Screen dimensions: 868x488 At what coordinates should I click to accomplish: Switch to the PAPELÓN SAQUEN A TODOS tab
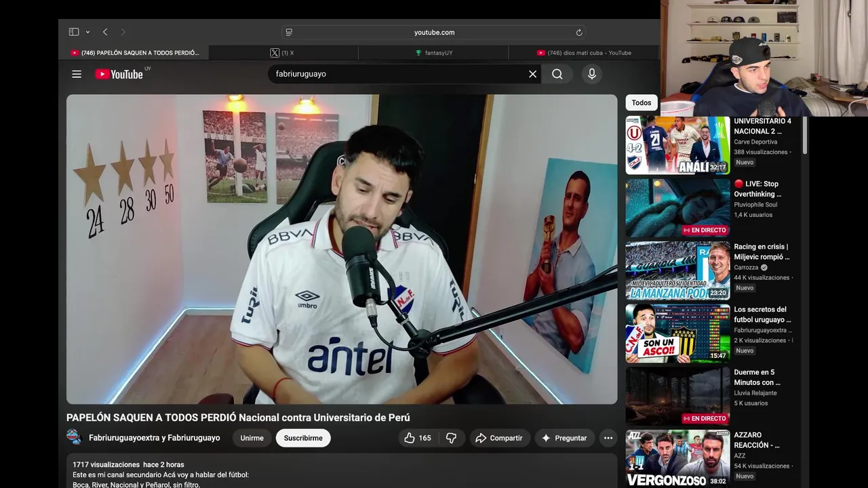pos(134,52)
